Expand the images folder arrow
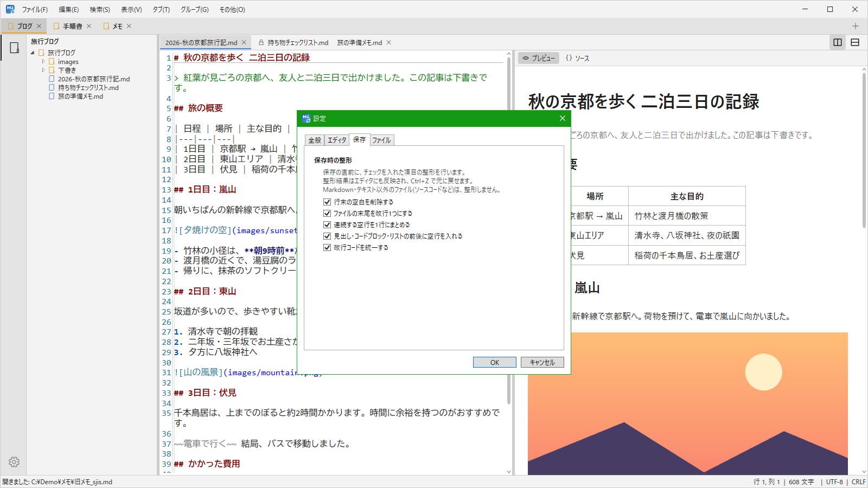Viewport: 868px width, 488px height. (x=43, y=62)
